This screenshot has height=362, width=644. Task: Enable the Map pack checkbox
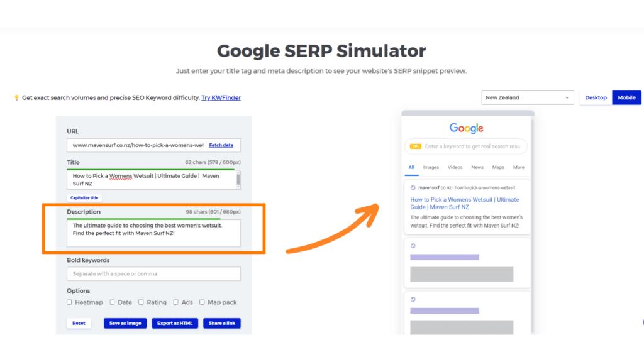pos(202,302)
